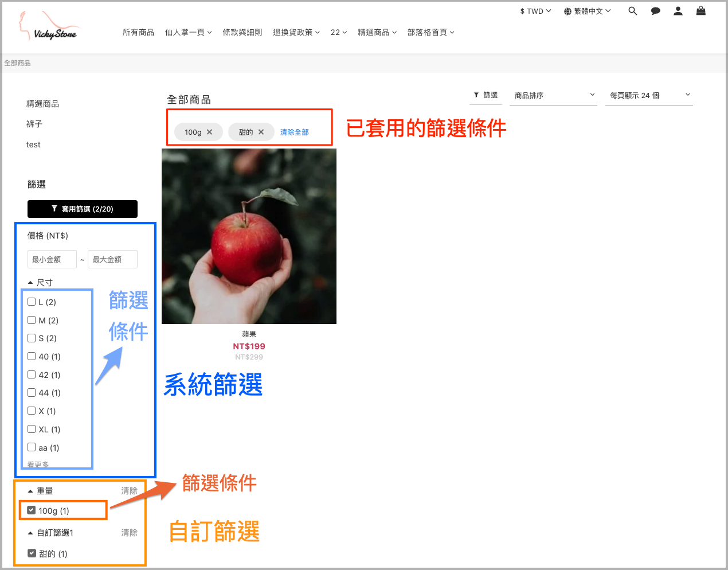
Task: Select test category in sidebar
Action: pos(33,145)
